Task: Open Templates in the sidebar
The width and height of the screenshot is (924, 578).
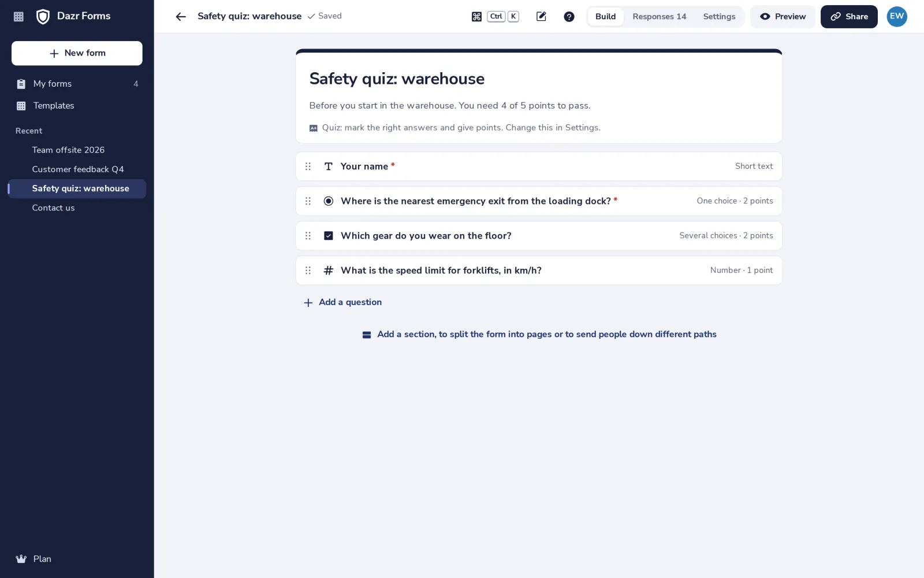Action: click(x=77, y=106)
